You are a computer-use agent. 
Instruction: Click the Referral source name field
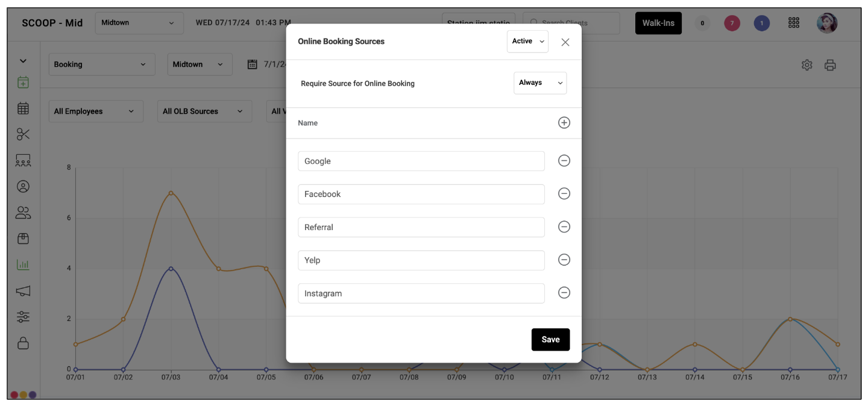click(x=421, y=227)
